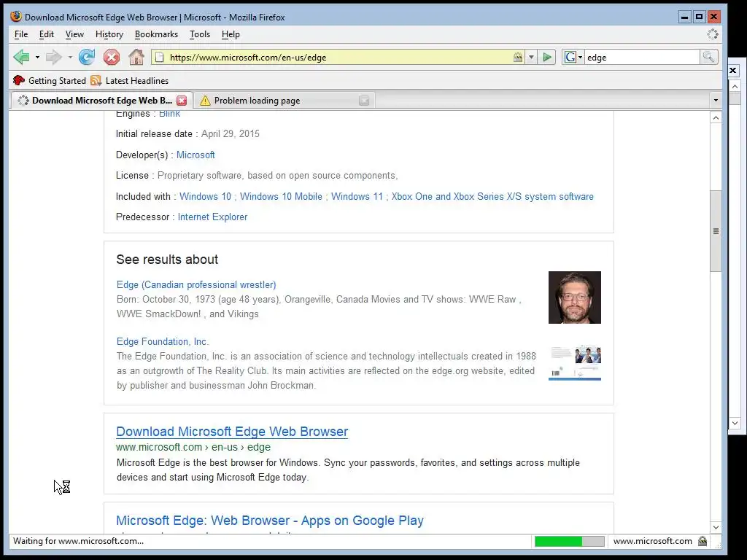Open the Forward history dropdown arrow
Image resolution: width=747 pixels, height=560 pixels.
(x=70, y=58)
